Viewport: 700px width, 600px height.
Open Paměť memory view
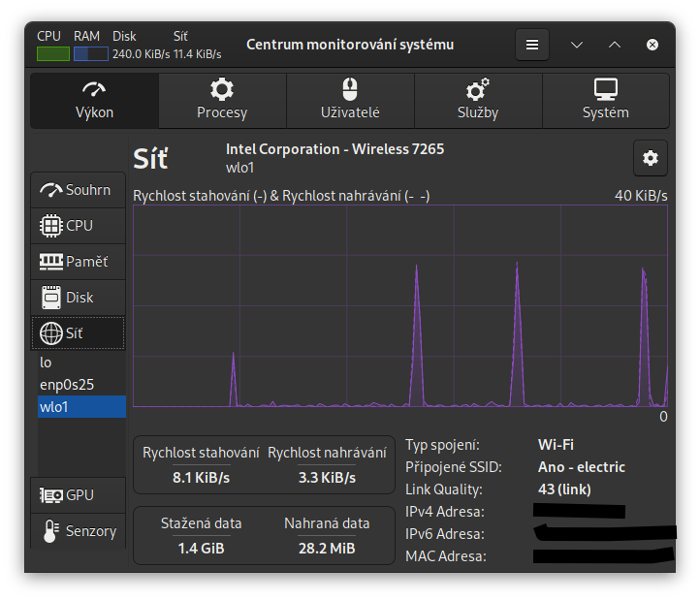click(78, 262)
